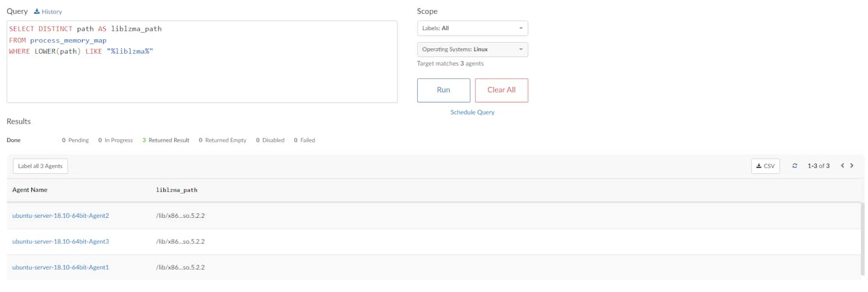Open agent ubuntu-server-18.10-64bit-Agent1
The width and height of the screenshot is (868, 292).
60,267
